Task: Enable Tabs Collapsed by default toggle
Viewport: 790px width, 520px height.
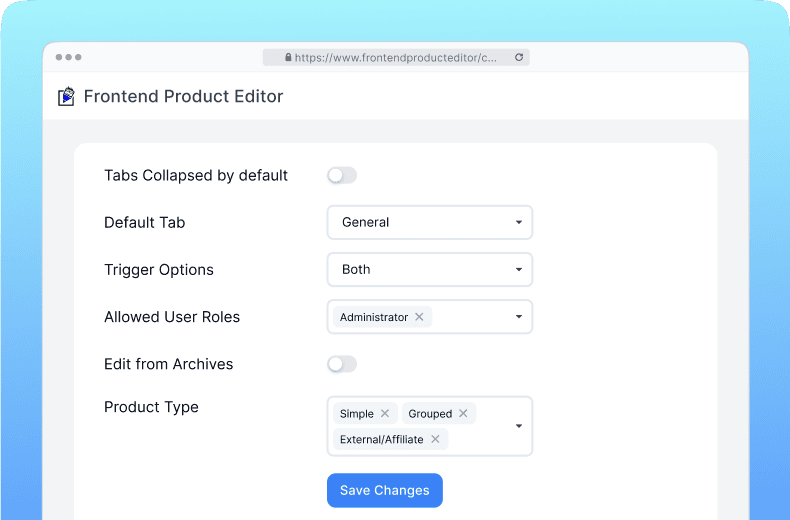Action: coord(341,176)
